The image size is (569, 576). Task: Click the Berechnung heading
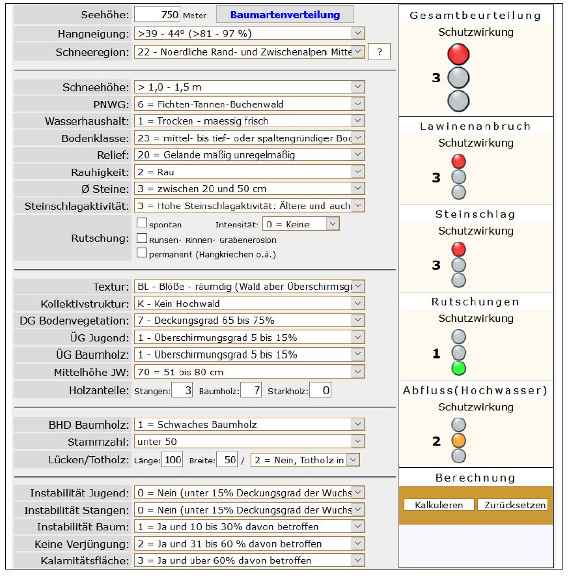coord(475,478)
